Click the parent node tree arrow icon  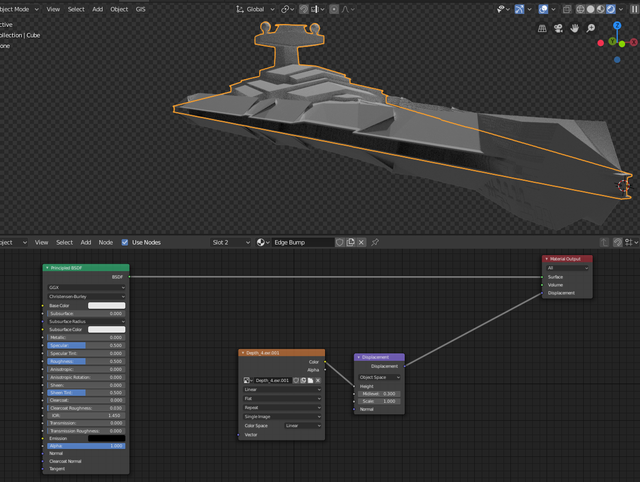click(604, 242)
